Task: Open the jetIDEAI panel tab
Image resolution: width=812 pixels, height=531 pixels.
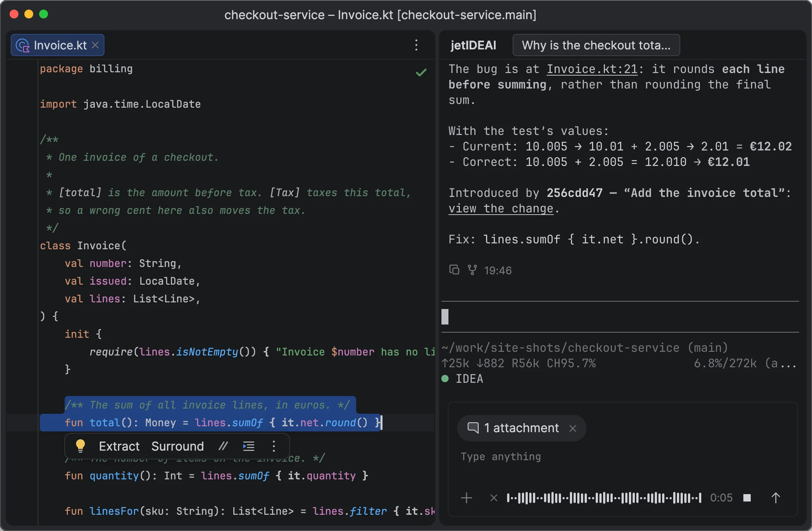Action: tap(473, 45)
